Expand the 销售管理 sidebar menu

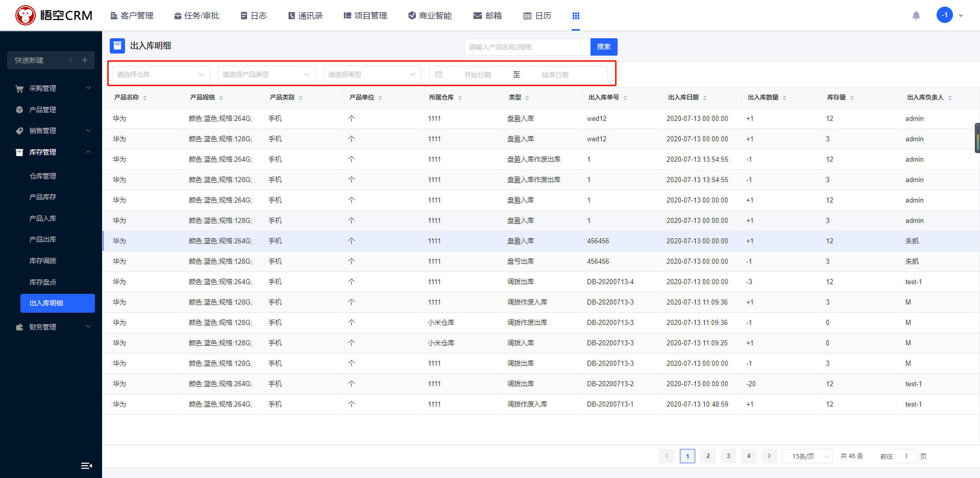[x=51, y=131]
